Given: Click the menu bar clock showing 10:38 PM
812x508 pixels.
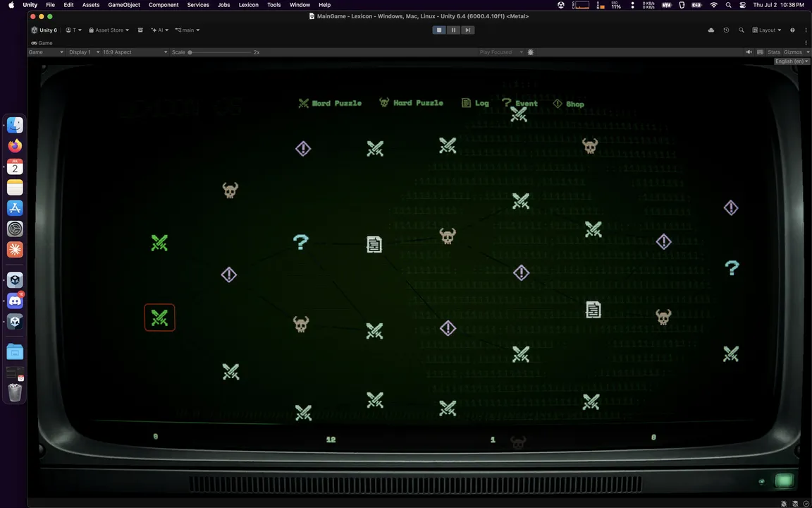Looking at the screenshot, I should pos(779,5).
